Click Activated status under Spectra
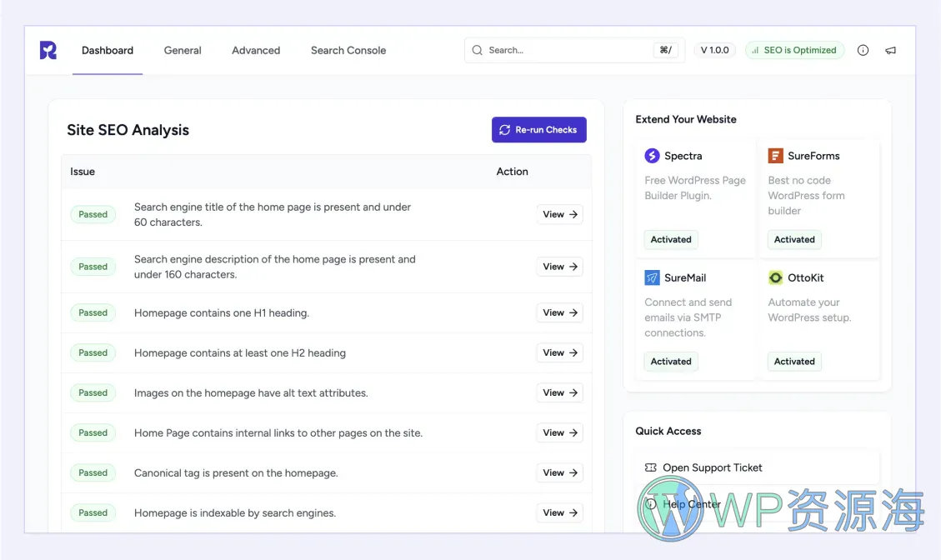Image resolution: width=941 pixels, height=560 pixels. [x=670, y=239]
